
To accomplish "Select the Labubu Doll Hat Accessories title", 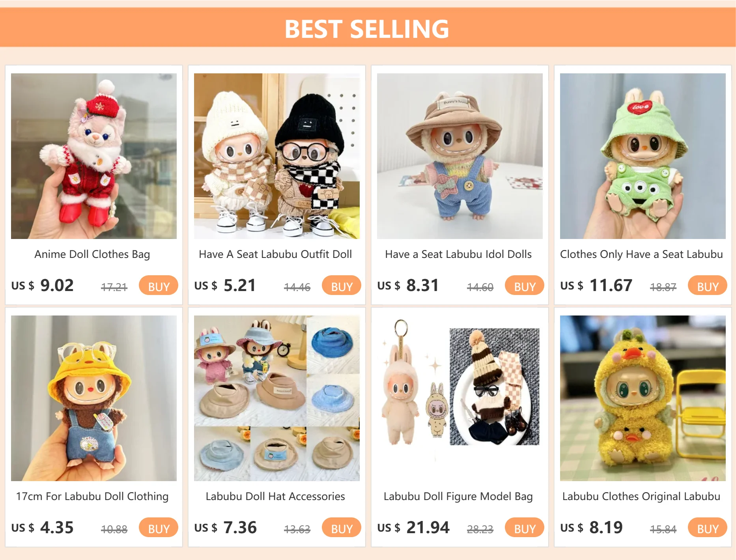I will 275,497.
